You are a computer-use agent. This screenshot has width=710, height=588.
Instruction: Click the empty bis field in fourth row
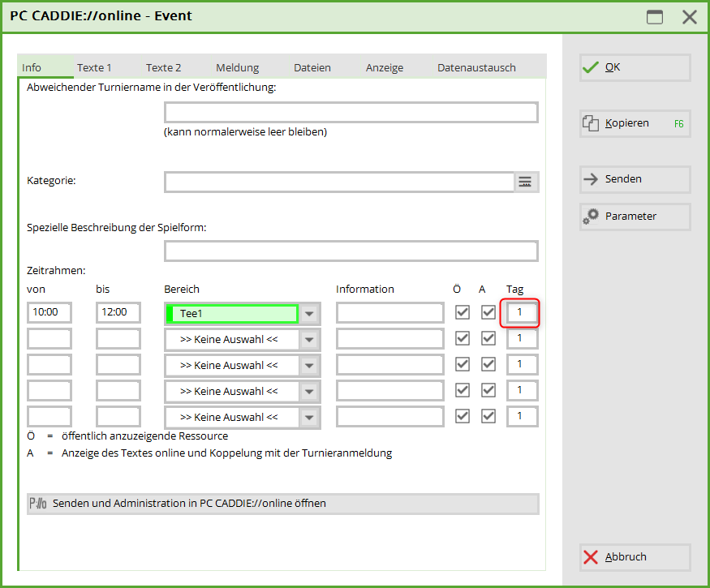pos(118,391)
